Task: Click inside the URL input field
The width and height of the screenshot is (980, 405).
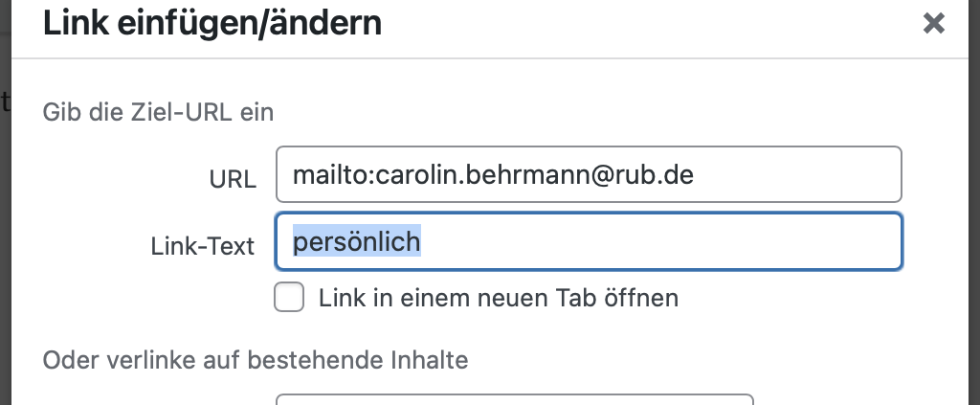Action: click(589, 174)
